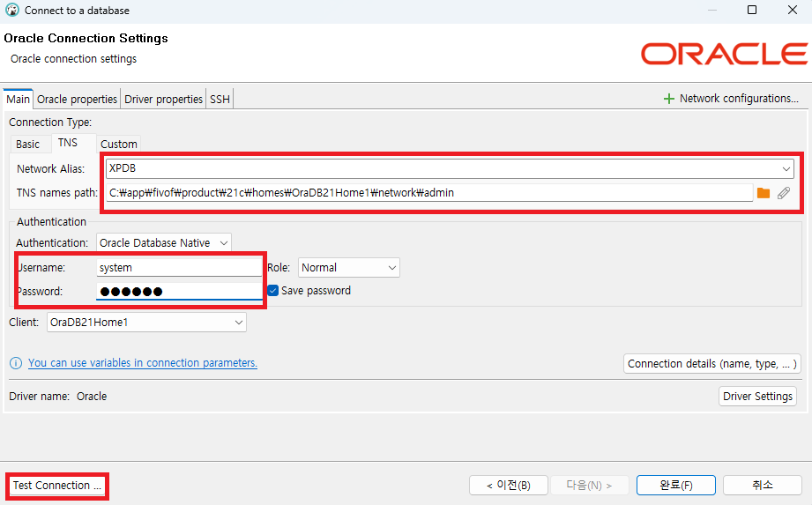Image resolution: width=812 pixels, height=505 pixels.
Task: Follow the variables in connection parameters link
Action: [x=143, y=363]
